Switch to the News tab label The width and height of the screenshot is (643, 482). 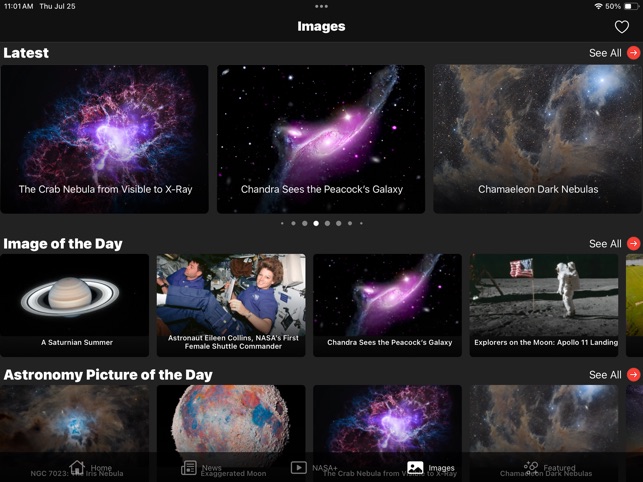[x=212, y=468]
